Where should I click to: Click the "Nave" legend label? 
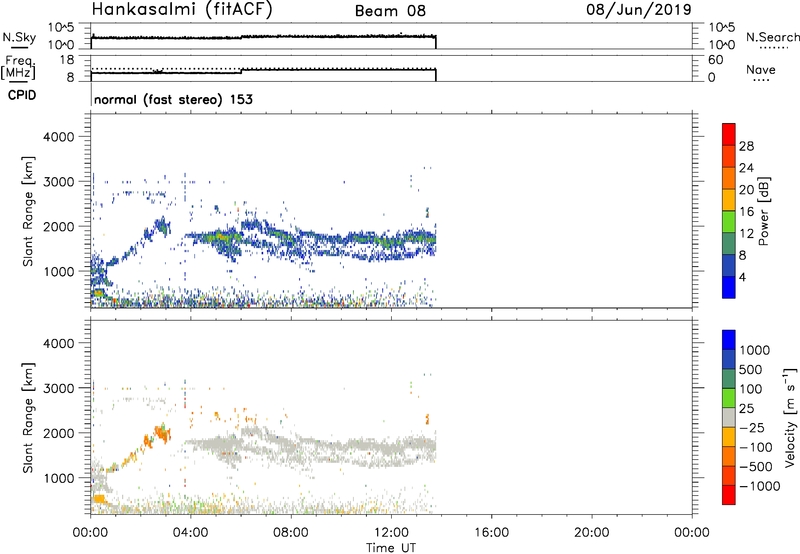point(760,69)
